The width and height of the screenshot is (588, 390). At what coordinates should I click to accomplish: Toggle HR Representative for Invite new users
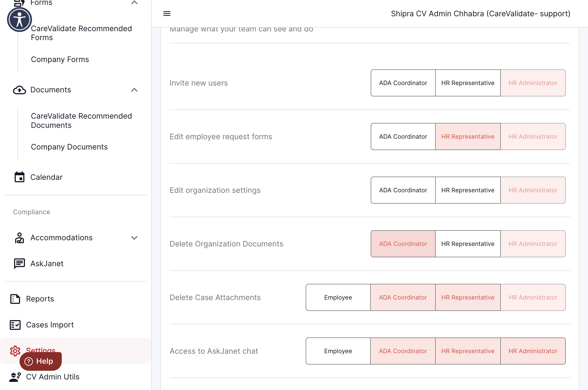[x=468, y=83]
